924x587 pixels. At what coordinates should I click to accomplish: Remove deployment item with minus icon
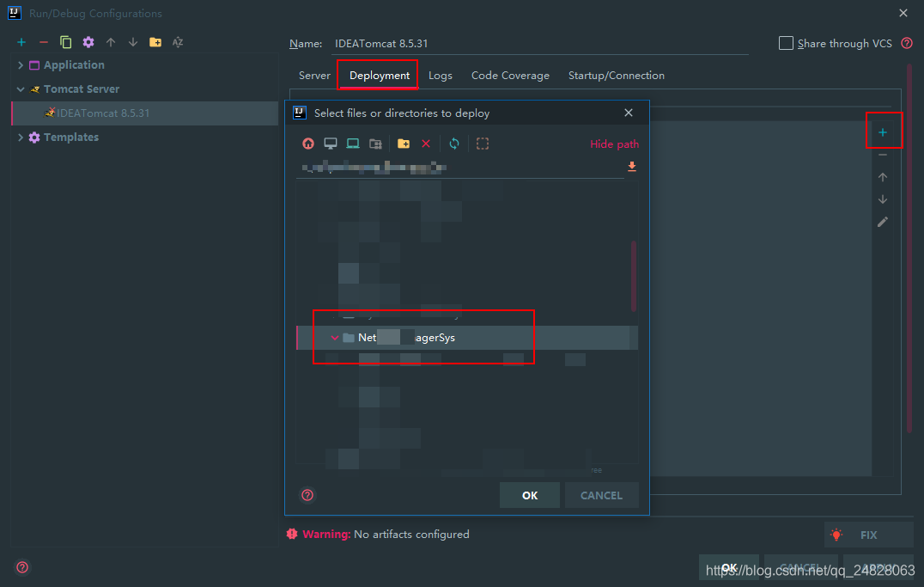point(883,155)
